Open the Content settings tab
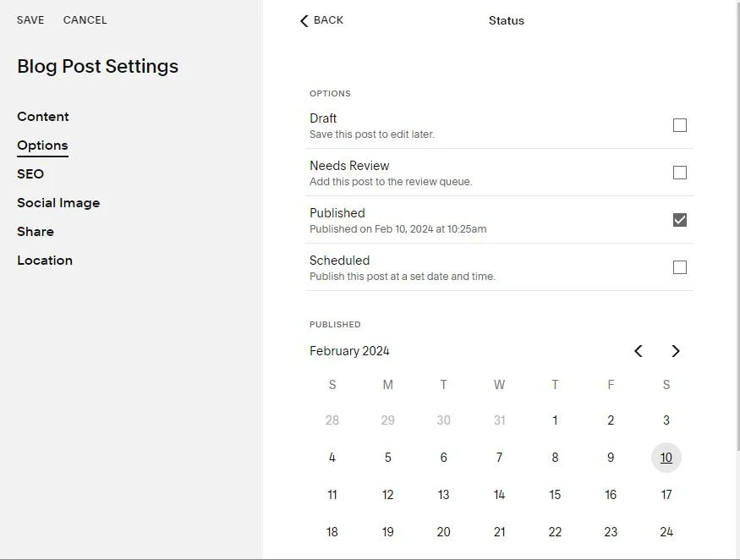This screenshot has width=740, height=560. click(x=43, y=117)
